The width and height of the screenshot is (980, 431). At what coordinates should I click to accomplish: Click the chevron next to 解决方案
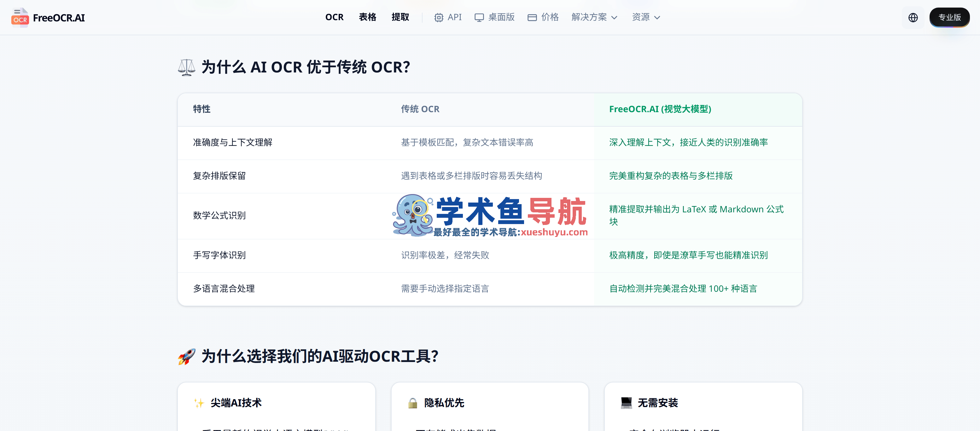(x=614, y=17)
